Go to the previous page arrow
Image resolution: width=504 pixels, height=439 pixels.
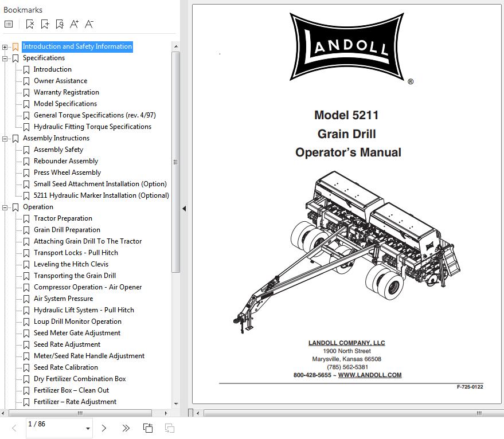(14, 428)
